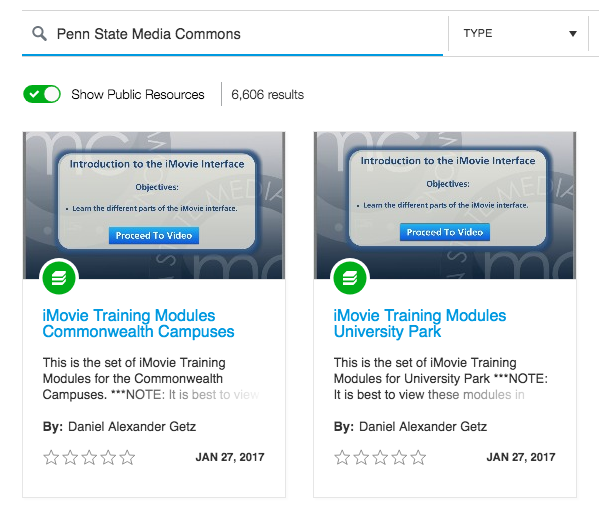This screenshot has width=599, height=511.
Task: Rate Commonwealth Campuses card one star
Action: click(x=51, y=457)
